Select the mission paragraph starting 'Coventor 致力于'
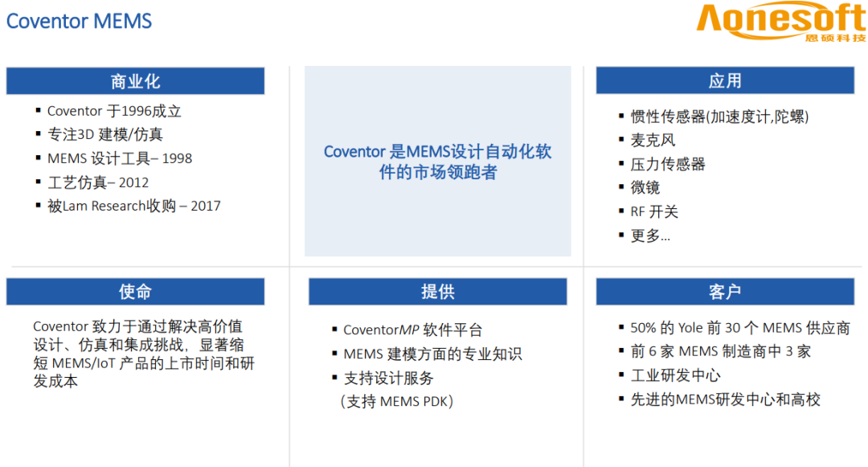The height and width of the screenshot is (467, 868). [144, 354]
